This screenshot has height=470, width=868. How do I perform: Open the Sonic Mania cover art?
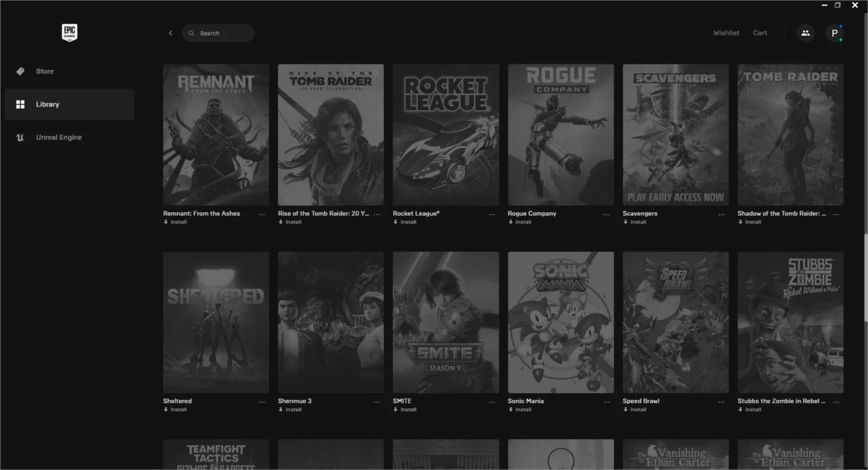(x=560, y=322)
